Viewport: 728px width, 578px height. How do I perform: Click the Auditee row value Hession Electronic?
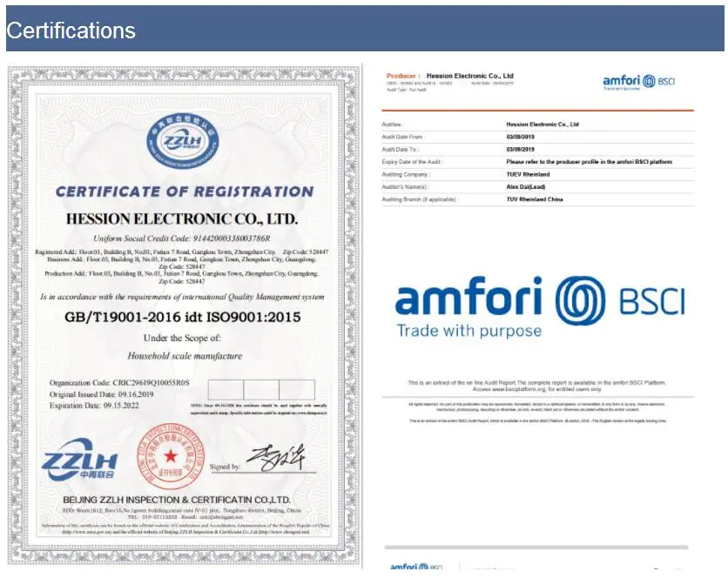(x=543, y=124)
